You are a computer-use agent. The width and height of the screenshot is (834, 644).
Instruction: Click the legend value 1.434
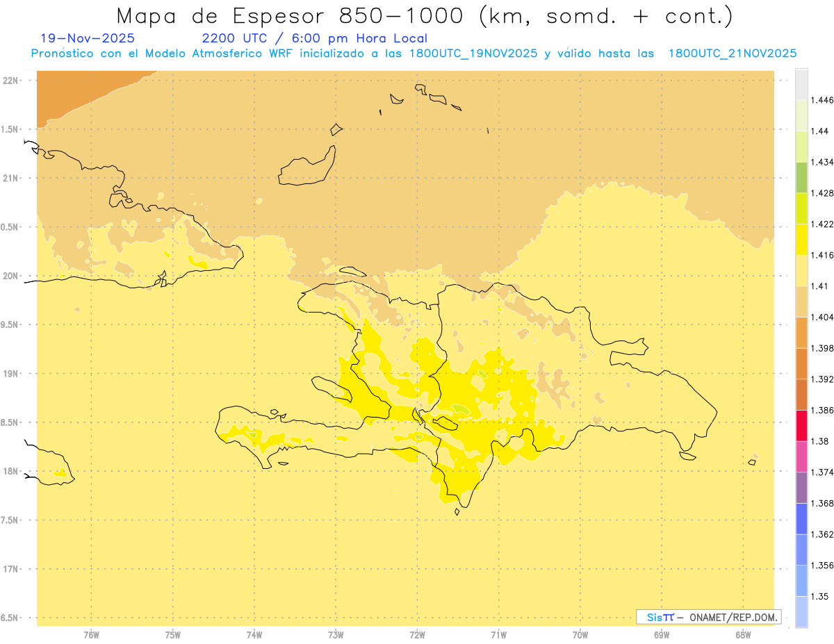tap(824, 162)
